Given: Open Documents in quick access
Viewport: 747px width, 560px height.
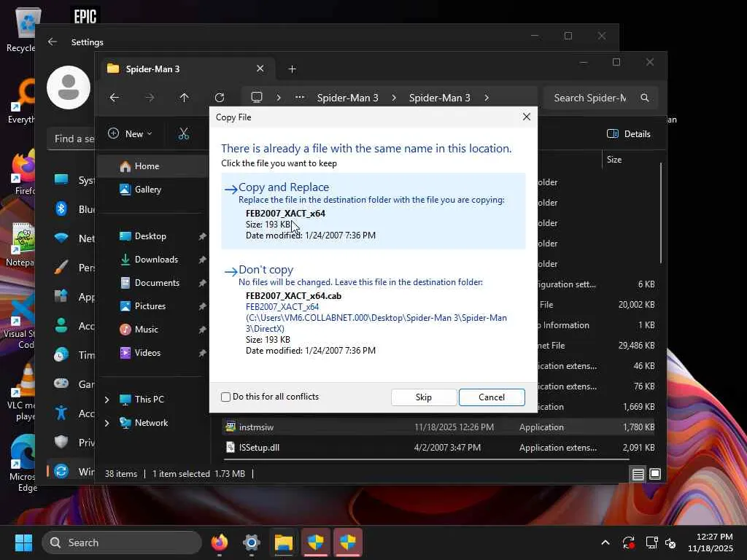Looking at the screenshot, I should (152, 283).
